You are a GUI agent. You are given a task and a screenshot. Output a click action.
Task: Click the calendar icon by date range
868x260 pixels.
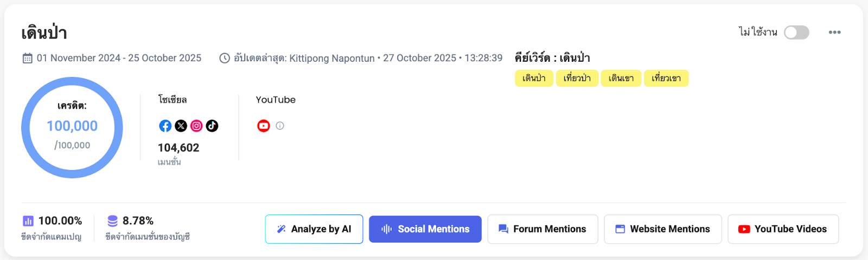point(28,58)
